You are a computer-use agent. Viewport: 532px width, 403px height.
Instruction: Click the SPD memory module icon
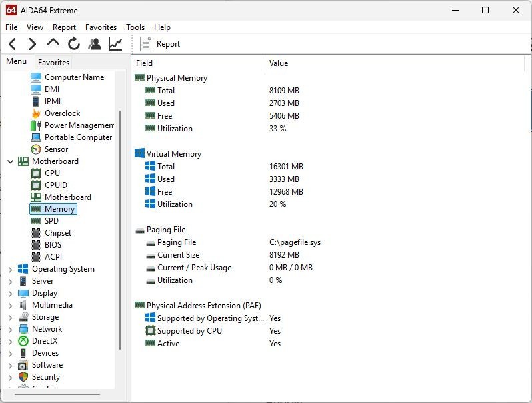(x=36, y=221)
